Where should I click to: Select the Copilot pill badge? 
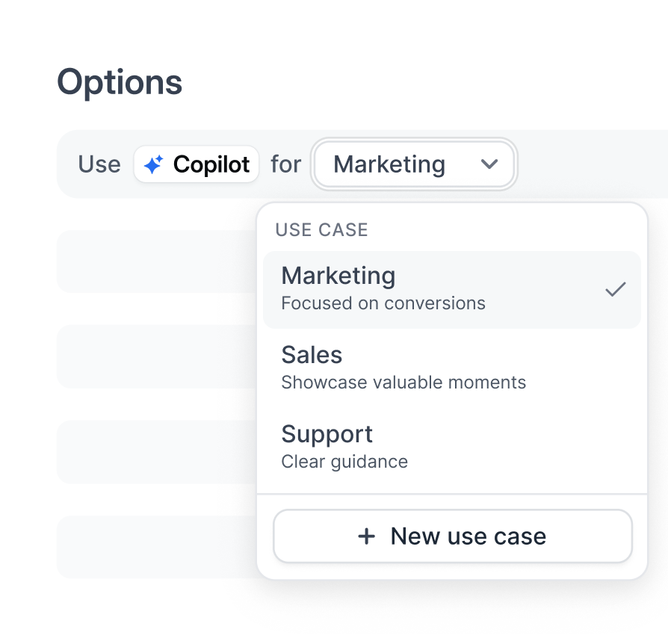196,164
